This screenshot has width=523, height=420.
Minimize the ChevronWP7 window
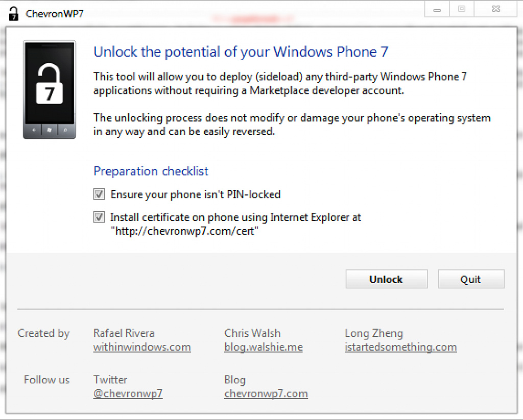point(437,9)
